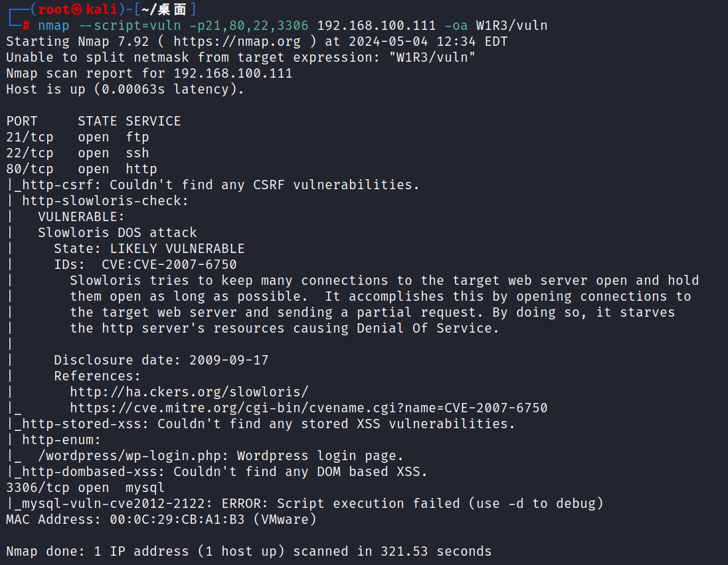This screenshot has width=728, height=565.
Task: Click the -p21,80,22,3306 port argument
Action: [x=248, y=26]
